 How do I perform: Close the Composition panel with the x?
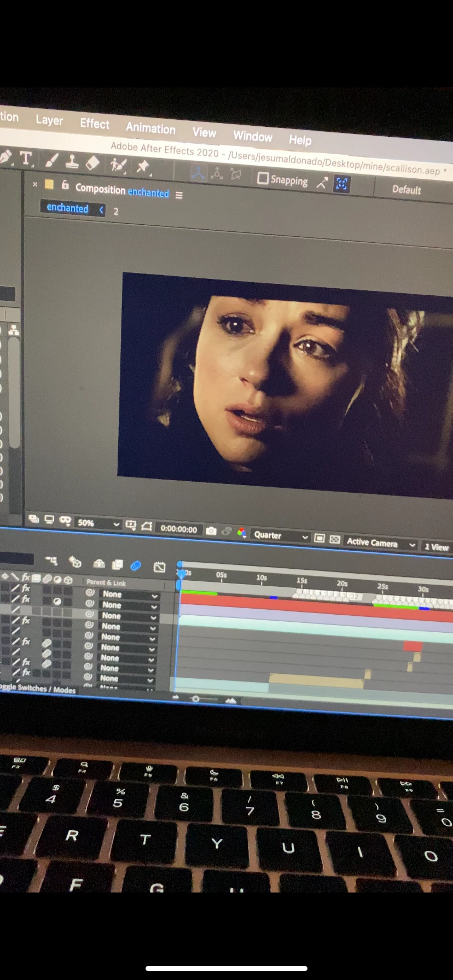pyautogui.click(x=35, y=184)
